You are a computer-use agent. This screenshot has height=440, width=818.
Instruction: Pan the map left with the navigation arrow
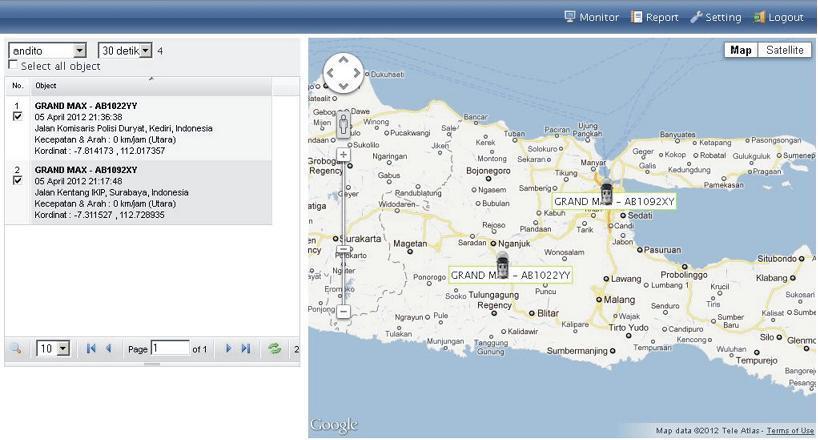pyautogui.click(x=330, y=73)
